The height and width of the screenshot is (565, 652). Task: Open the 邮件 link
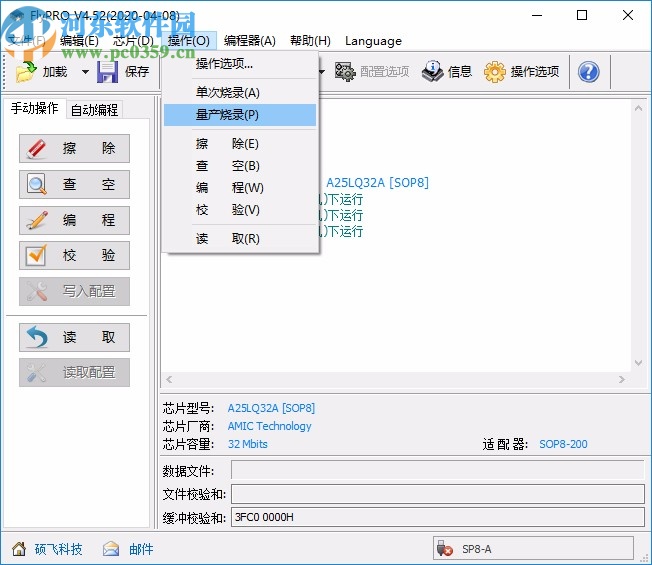[x=141, y=549]
